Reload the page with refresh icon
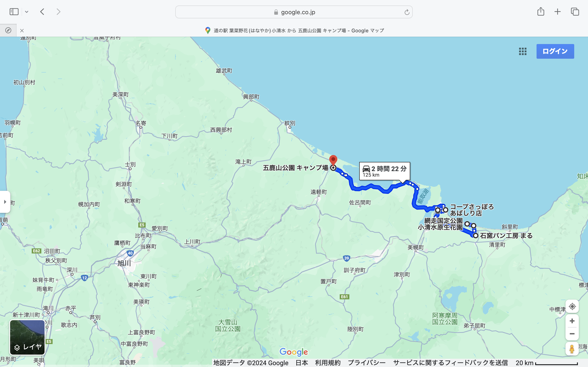 coord(407,12)
